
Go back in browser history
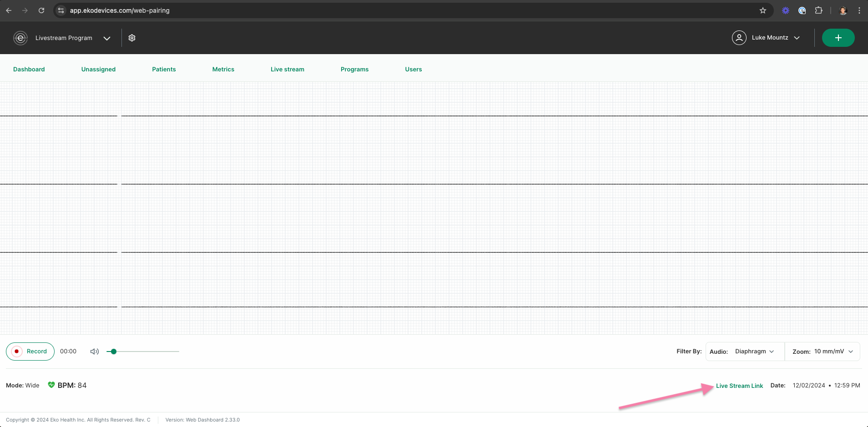[x=9, y=10]
